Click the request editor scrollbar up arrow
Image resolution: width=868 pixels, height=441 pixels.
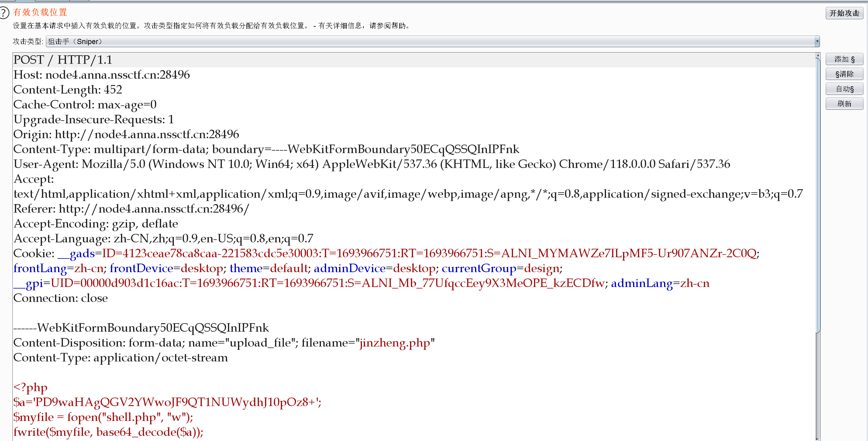[818, 55]
